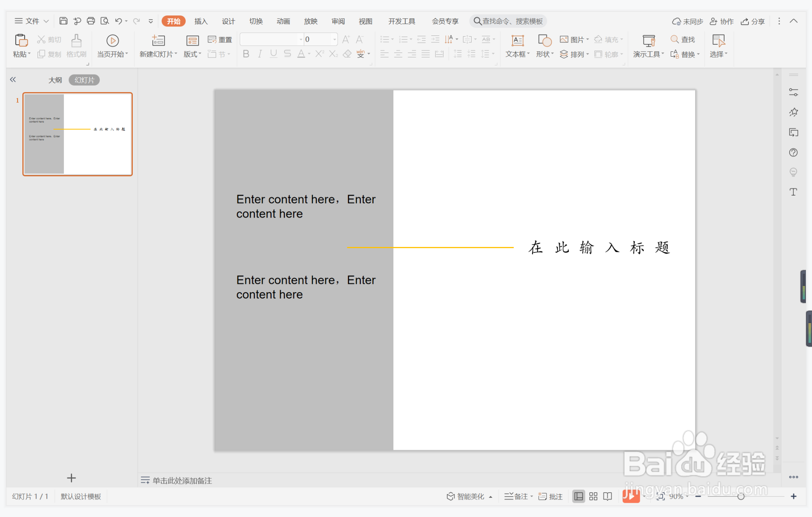Open the help question-mark sidebar icon
Viewport: 812px width, 517px height.
(793, 152)
